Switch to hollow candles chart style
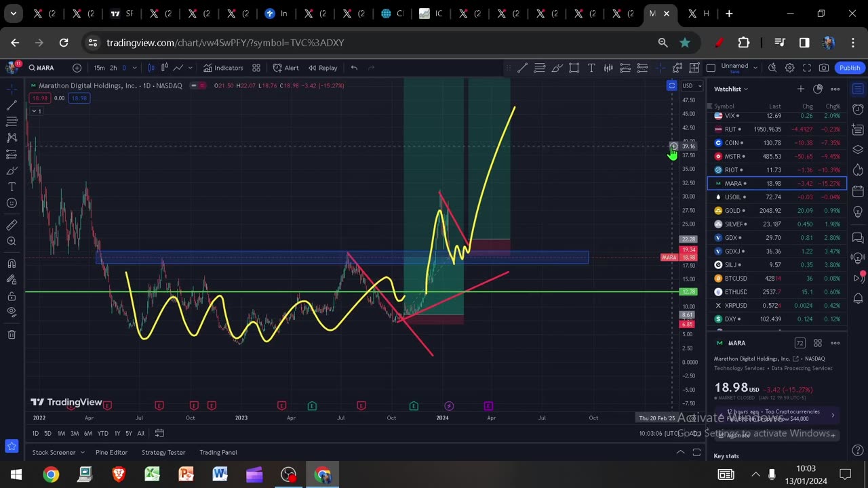Viewport: 868px width, 488px height. click(x=164, y=68)
